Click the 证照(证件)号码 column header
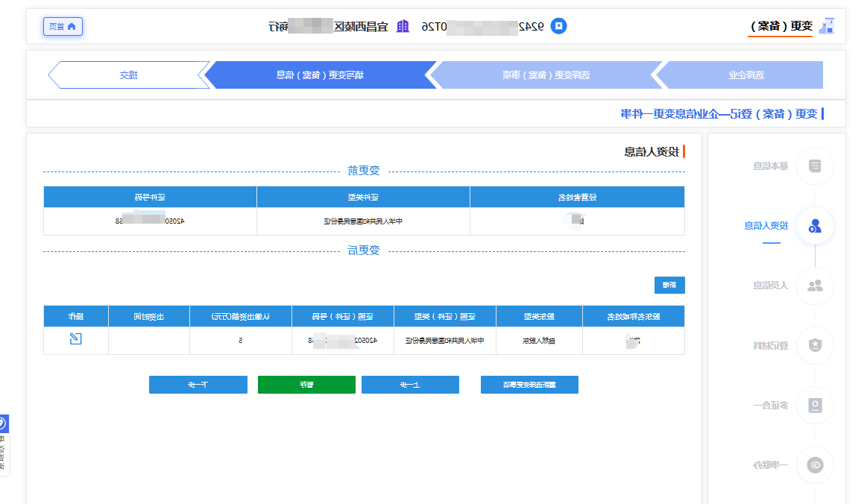This screenshot has width=867, height=504. pos(343,316)
